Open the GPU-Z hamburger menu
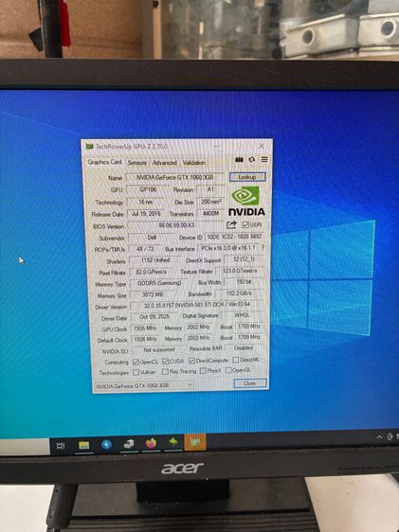 point(264,159)
